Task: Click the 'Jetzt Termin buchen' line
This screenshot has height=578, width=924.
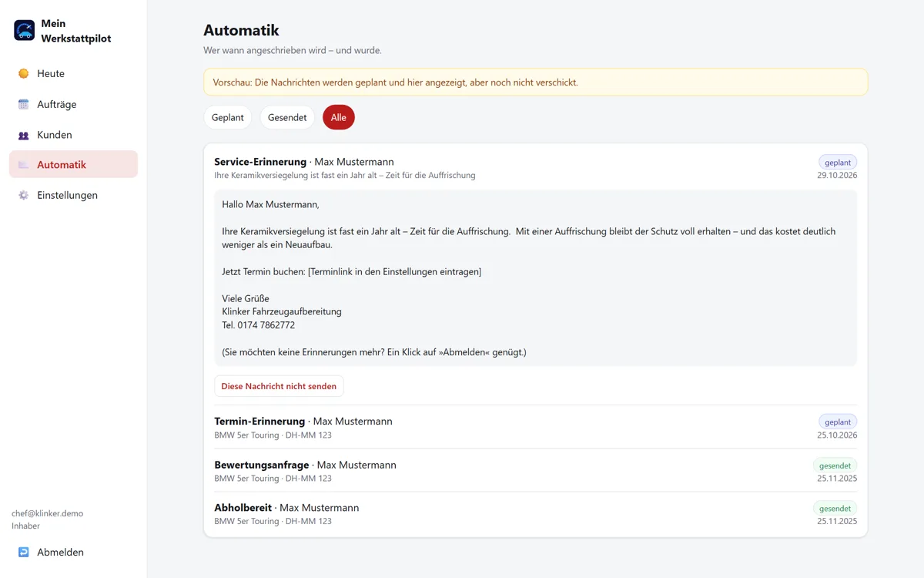Action: (351, 271)
